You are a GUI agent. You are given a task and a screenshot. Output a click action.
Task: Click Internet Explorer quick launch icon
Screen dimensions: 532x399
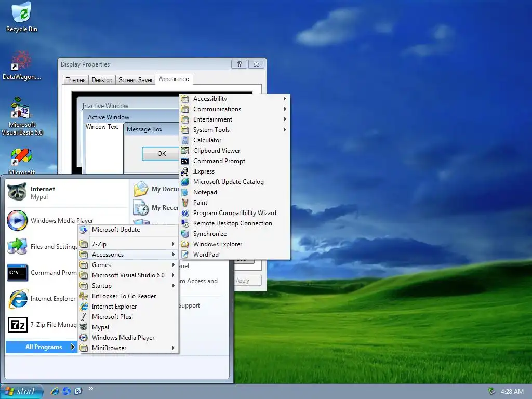click(55, 391)
